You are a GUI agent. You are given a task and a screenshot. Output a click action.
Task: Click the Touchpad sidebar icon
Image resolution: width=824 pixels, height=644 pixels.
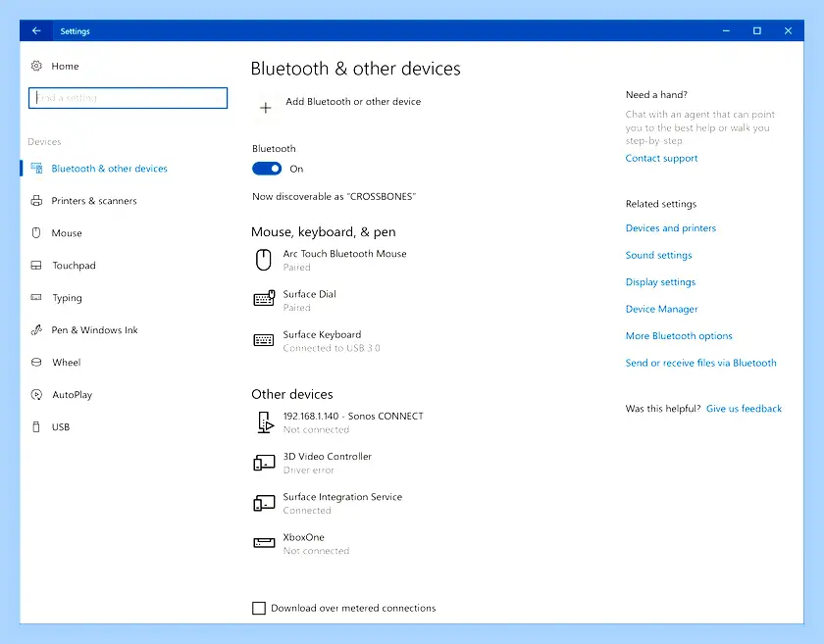pyautogui.click(x=36, y=266)
